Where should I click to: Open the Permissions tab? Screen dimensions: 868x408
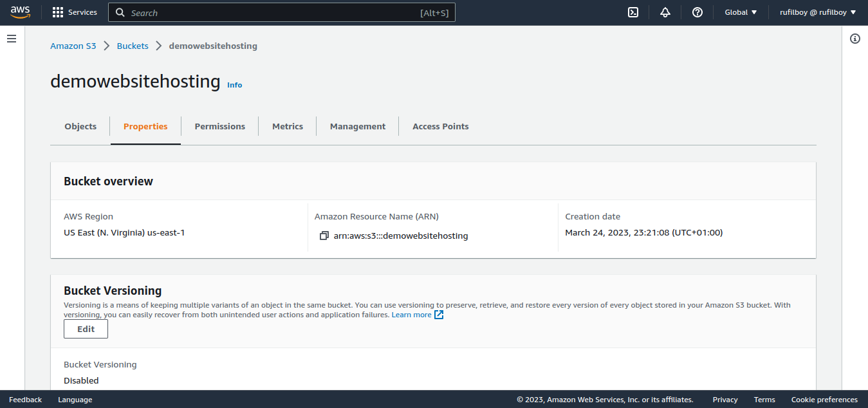pyautogui.click(x=220, y=126)
